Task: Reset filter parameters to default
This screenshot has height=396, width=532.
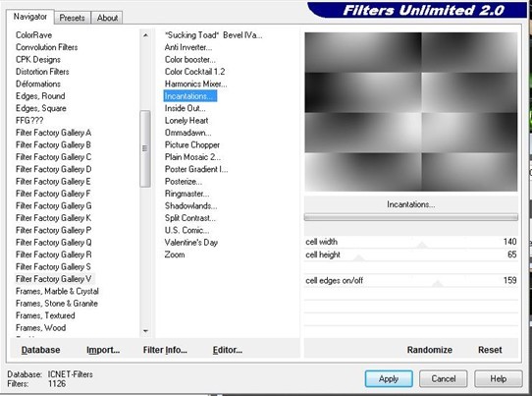Action: click(490, 350)
